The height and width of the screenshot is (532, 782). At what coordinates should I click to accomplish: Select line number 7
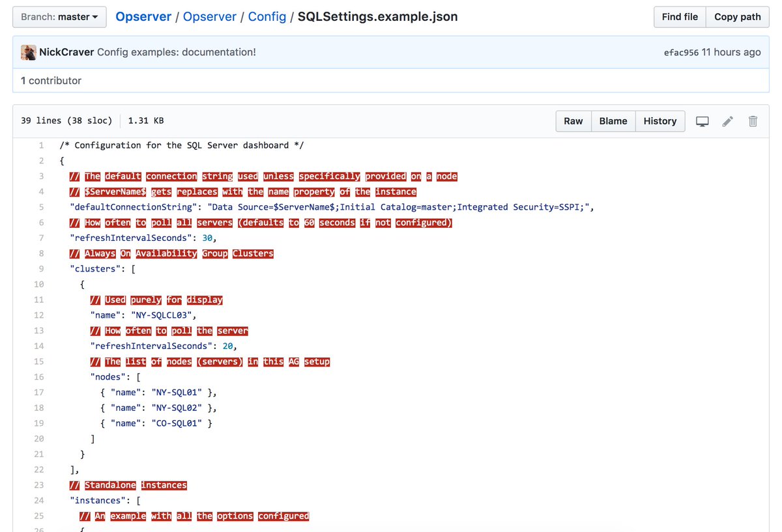[x=41, y=238]
